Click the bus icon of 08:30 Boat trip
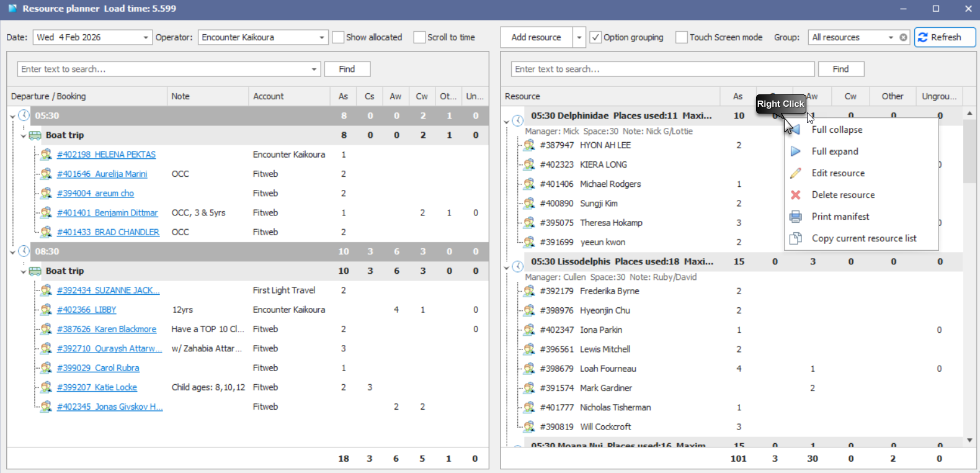Viewport: 980px width, 473px height. pos(35,271)
